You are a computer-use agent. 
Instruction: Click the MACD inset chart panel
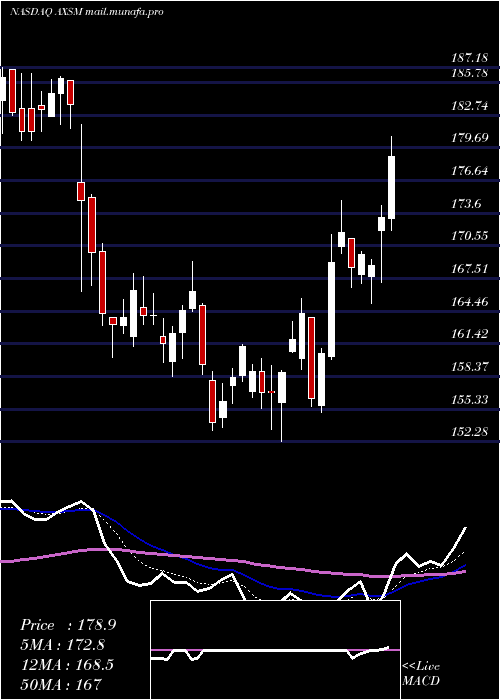click(275, 650)
